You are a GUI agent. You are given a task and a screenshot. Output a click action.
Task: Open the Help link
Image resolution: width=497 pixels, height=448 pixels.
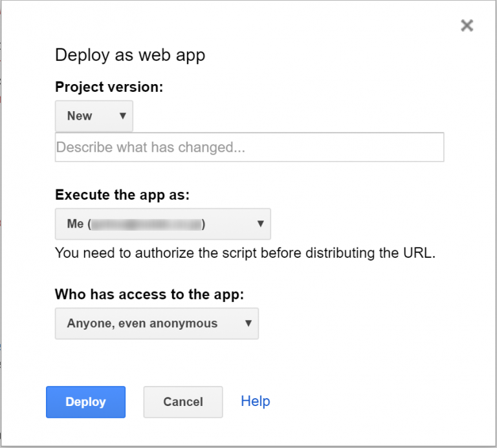tap(256, 401)
